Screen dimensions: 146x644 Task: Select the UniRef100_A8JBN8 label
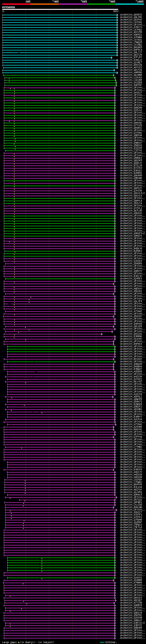[x=131, y=75]
